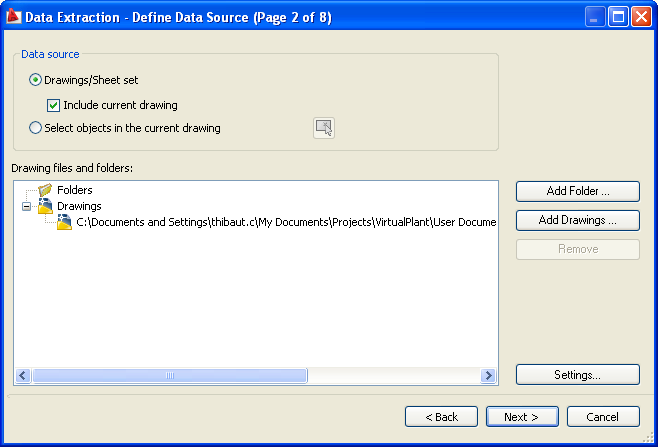
Task: Click the scroll right arrow
Action: [x=488, y=375]
